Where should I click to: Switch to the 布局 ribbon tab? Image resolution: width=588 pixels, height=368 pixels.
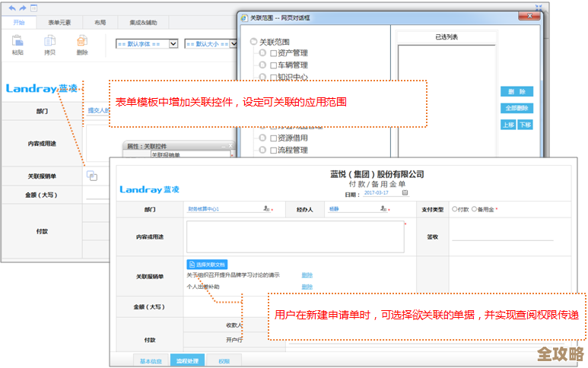click(x=100, y=23)
